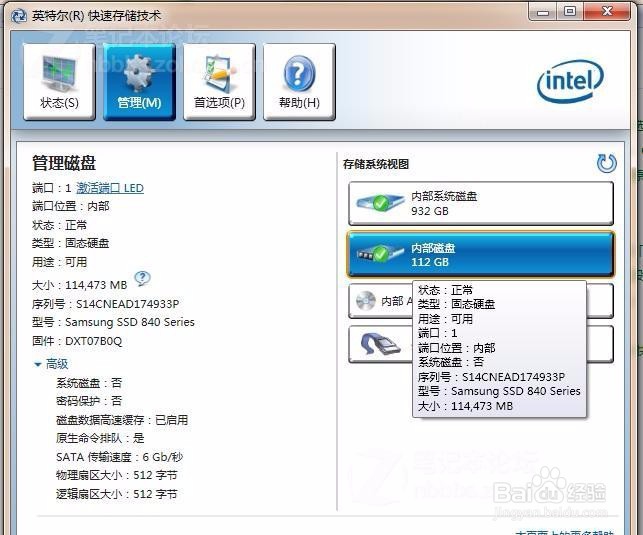Open the 状态(S) status tab
Screen dimensions: 643x535
coord(59,82)
